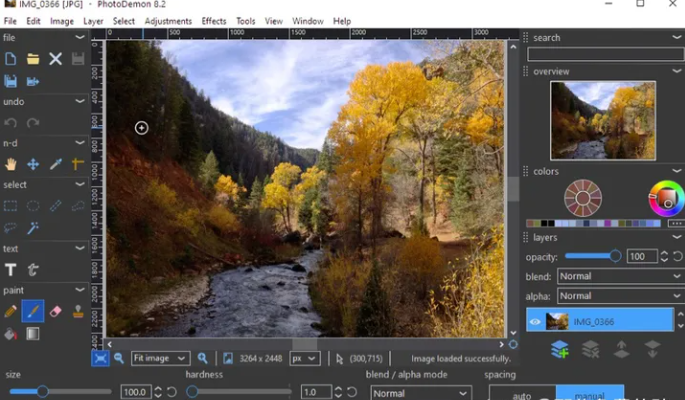Open the layer blend mode dropdown
Screen dimensions: 685x400
pos(619,276)
